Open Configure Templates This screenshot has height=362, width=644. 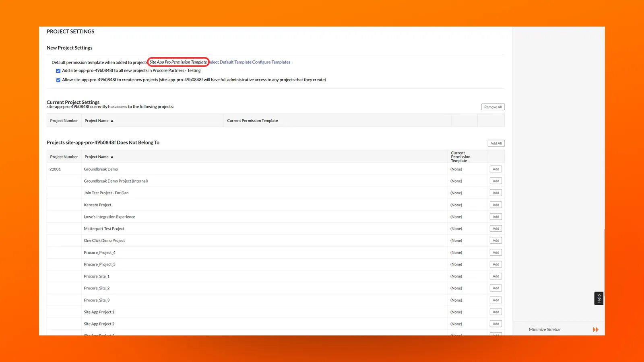pyautogui.click(x=271, y=62)
